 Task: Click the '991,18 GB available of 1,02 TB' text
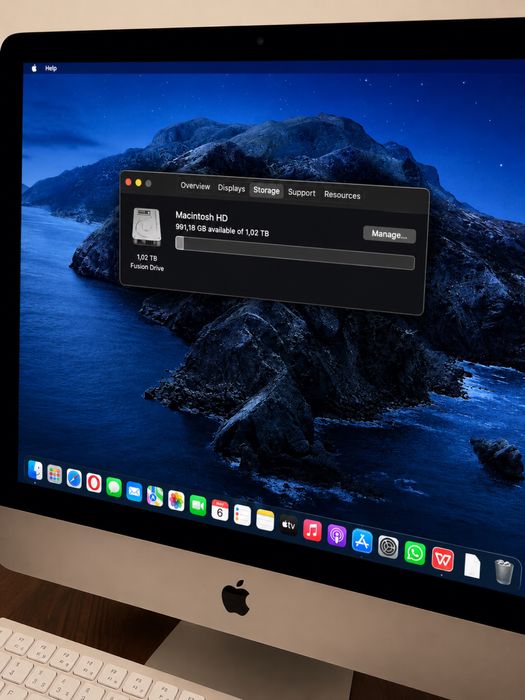(x=222, y=230)
